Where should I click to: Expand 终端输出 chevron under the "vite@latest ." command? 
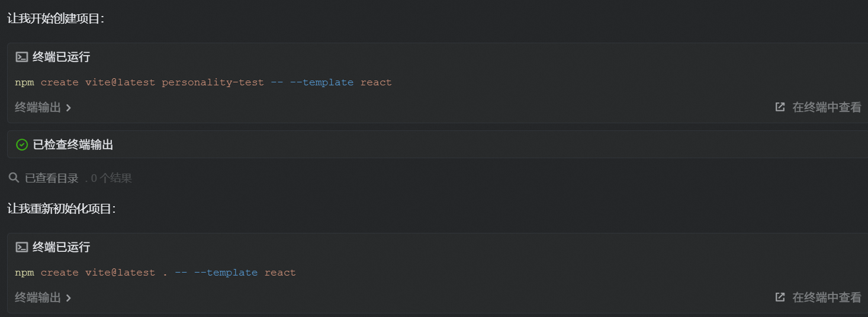tap(69, 297)
